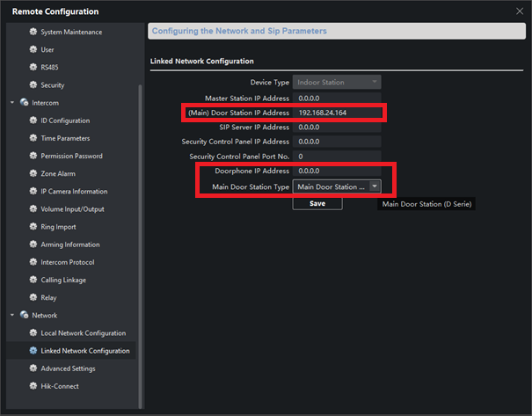Collapse the Network tree section
532x416 pixels.
tap(11, 316)
